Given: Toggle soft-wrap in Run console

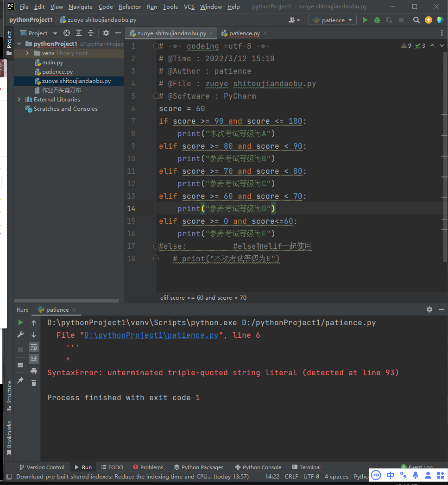Looking at the screenshot, I should (34, 346).
